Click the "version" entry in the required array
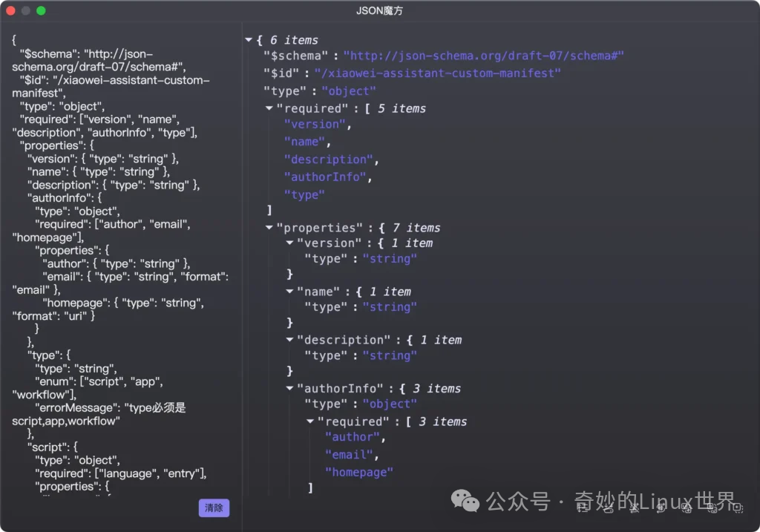The width and height of the screenshot is (760, 532). [x=315, y=125]
